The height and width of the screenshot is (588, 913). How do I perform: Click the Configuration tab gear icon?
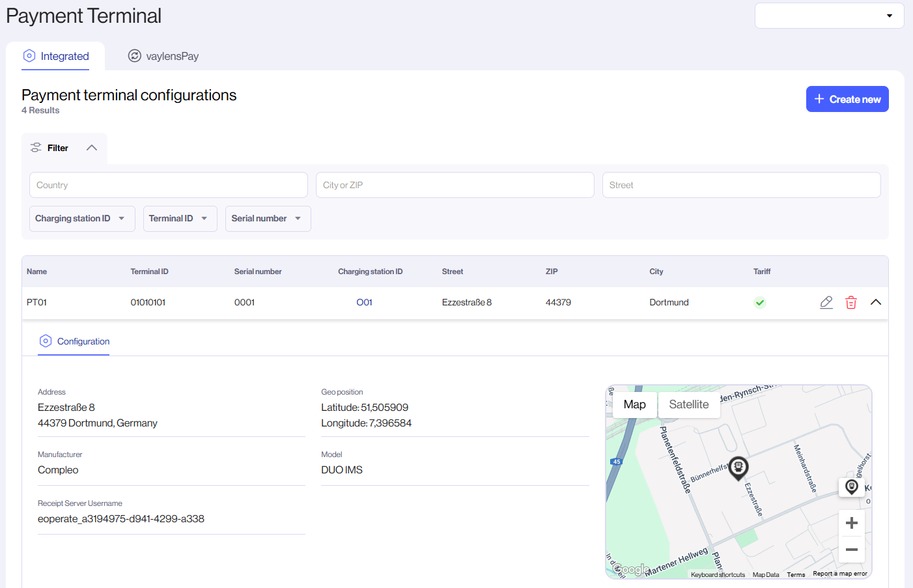pos(45,341)
